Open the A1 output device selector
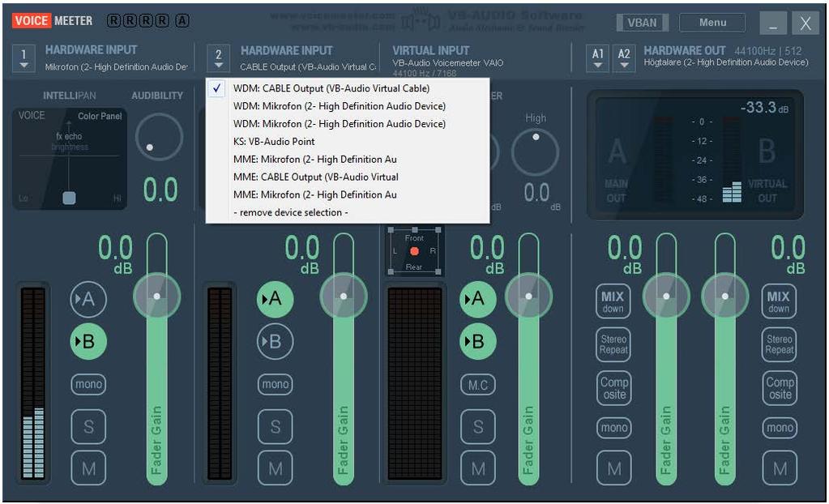829x504 pixels. 597,58
